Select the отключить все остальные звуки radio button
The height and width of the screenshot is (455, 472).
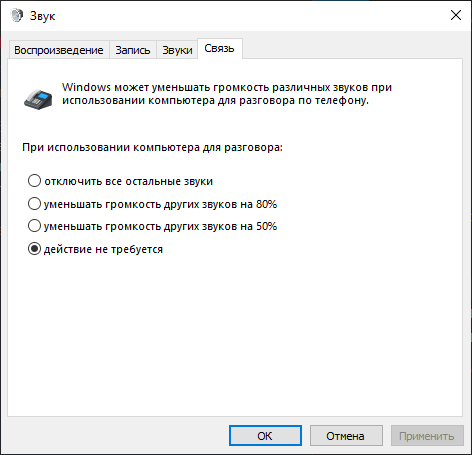[34, 181]
